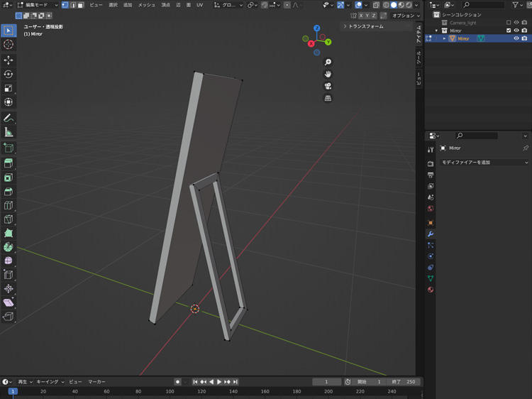Select the Loop Cut tool
The width and height of the screenshot is (532, 399).
[9, 205]
